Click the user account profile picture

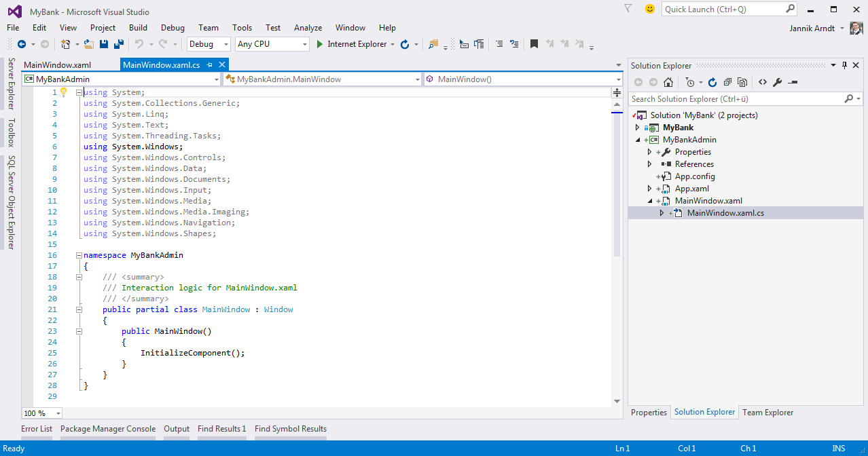856,28
